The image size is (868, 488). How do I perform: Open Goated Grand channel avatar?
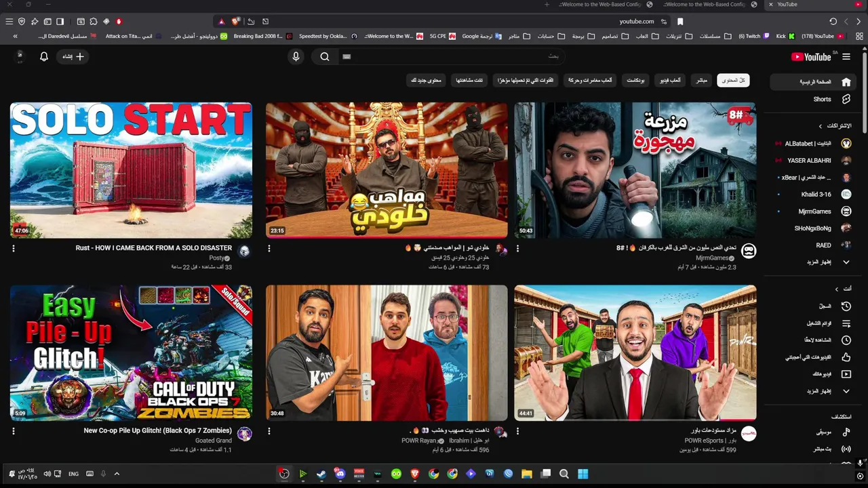pyautogui.click(x=245, y=433)
